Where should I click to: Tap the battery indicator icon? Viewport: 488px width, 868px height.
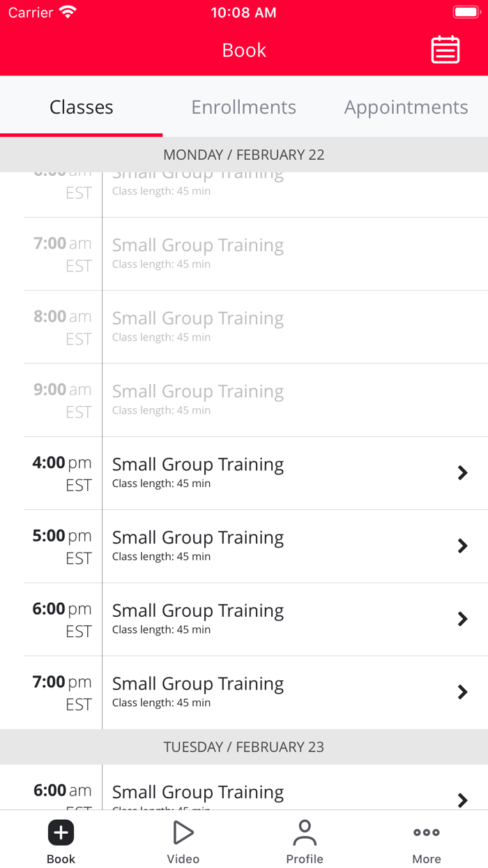(x=466, y=13)
